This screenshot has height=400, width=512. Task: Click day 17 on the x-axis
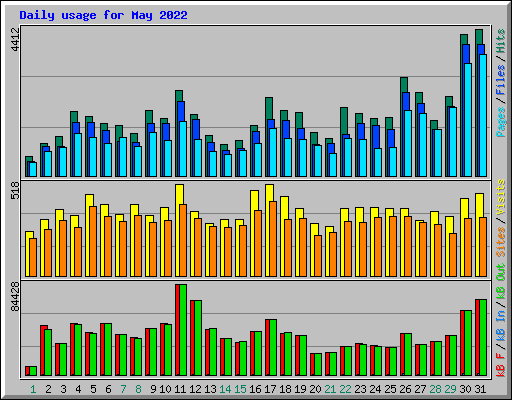coord(270,389)
